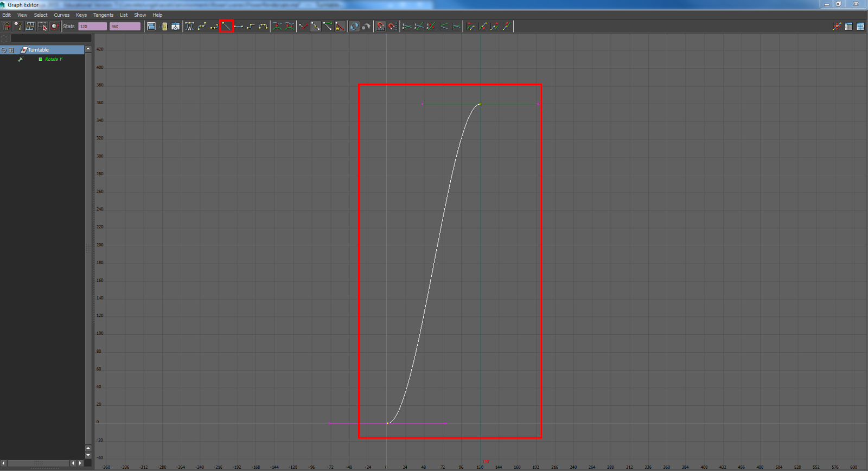
Task: Set Post-infinity Cycle with Offset icon
Action: coord(507,26)
